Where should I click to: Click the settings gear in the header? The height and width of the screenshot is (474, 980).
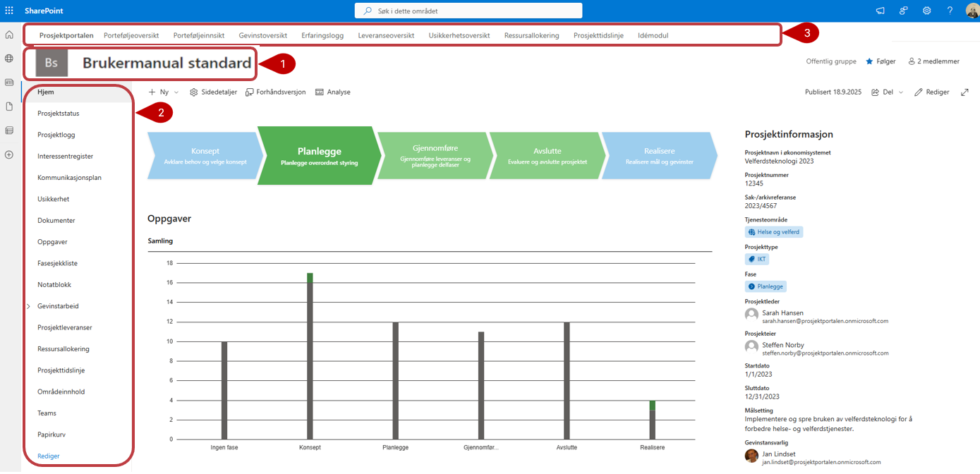click(926, 11)
